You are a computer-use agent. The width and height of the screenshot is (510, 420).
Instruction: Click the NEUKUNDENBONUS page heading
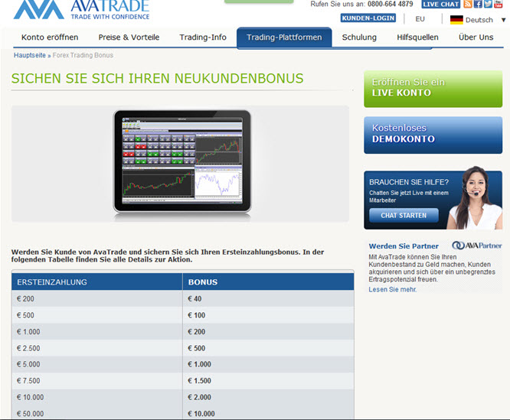158,78
